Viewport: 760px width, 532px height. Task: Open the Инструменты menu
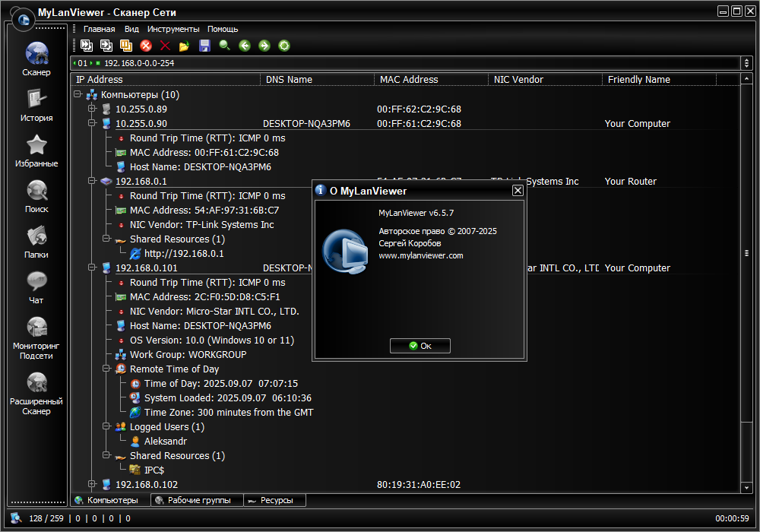click(x=173, y=29)
